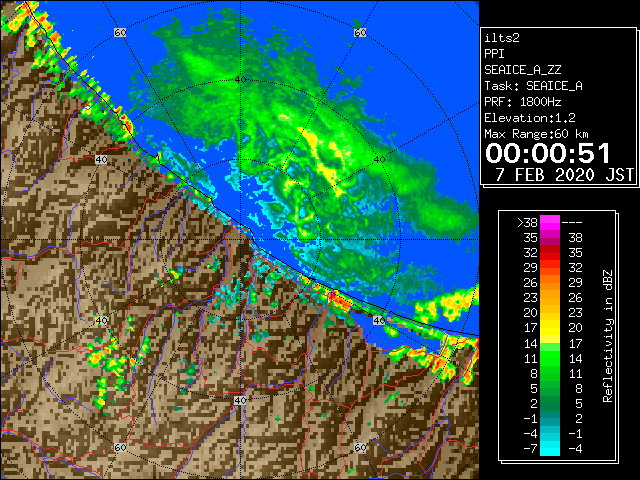Screen dimensions: 640x480
Task: Click the Task: SEAICE_A line
Action: pos(533,86)
